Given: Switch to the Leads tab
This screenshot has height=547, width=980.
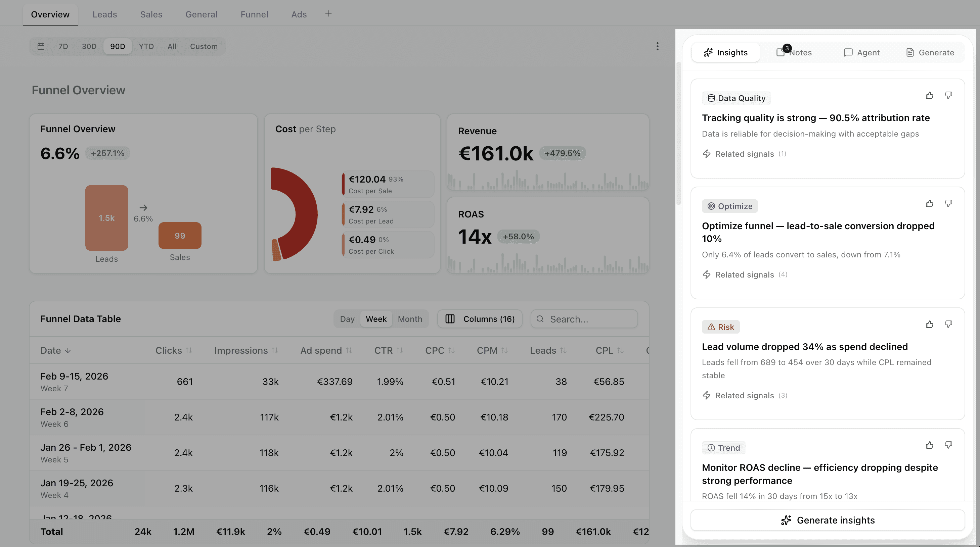Looking at the screenshot, I should (105, 14).
